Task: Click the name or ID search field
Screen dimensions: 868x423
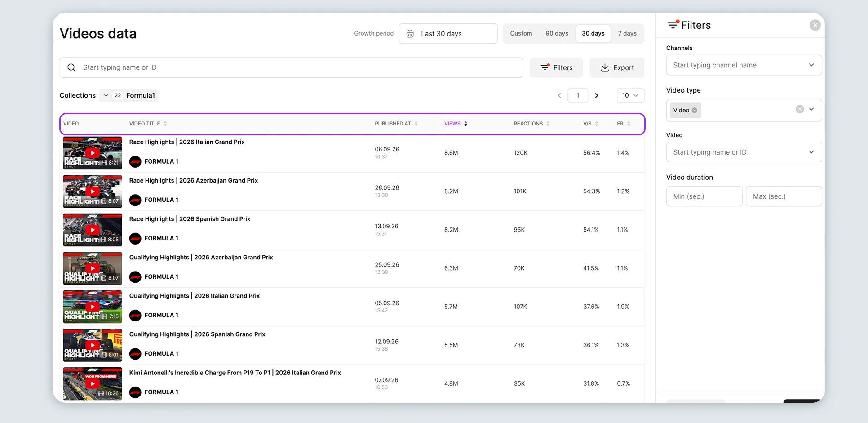Action: pos(291,67)
